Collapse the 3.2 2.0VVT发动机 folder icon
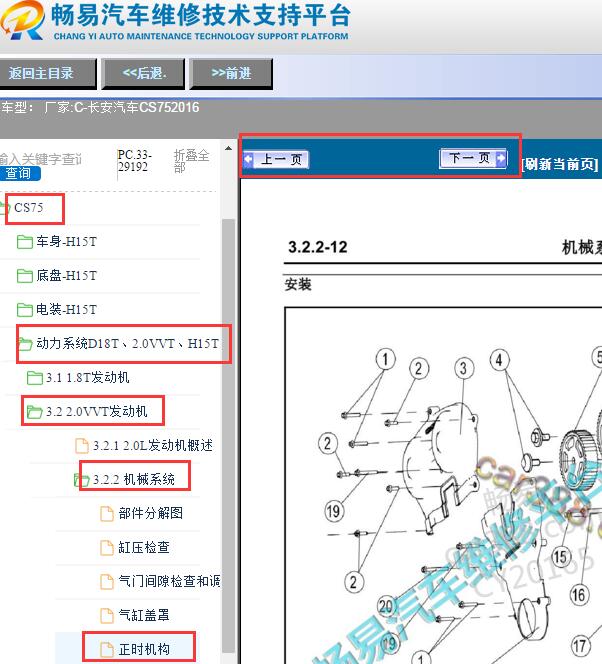 (x=34, y=412)
